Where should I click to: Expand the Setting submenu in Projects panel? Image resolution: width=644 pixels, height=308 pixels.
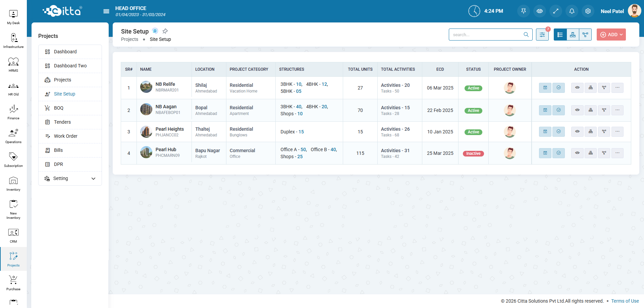click(x=93, y=179)
